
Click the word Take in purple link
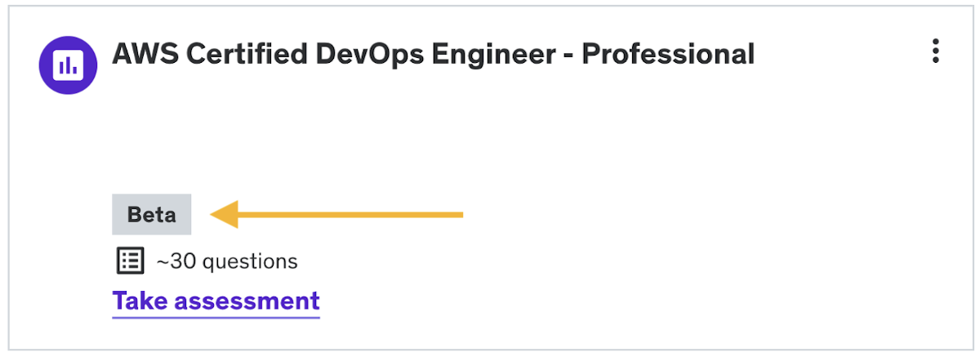(x=140, y=301)
